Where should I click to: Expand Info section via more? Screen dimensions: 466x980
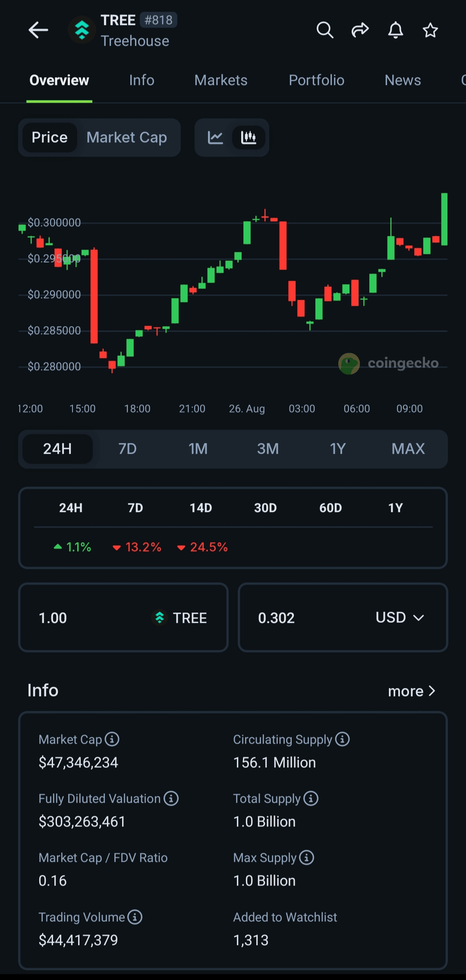click(411, 691)
